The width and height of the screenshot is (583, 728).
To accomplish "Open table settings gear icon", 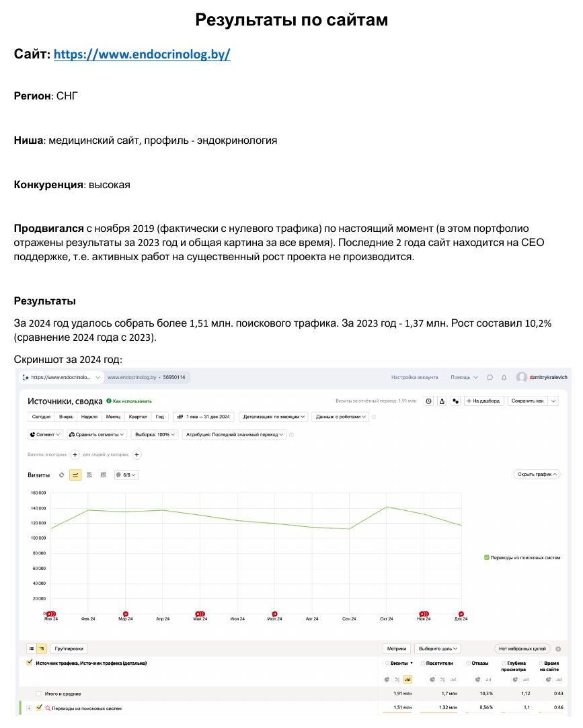I will tap(558, 649).
